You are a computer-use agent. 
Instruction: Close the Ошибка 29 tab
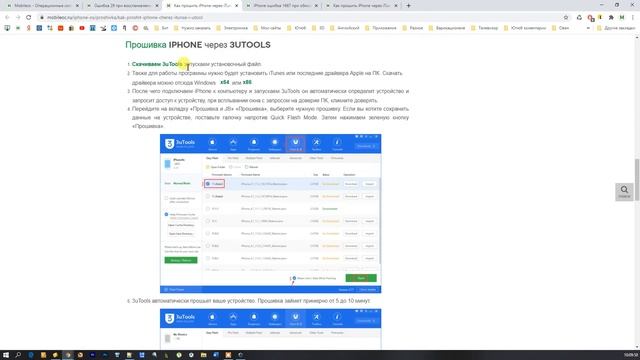click(x=157, y=6)
